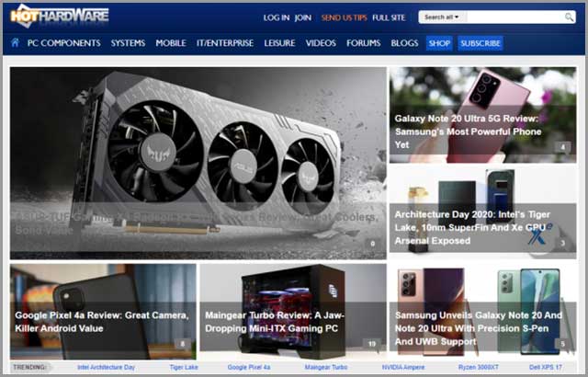Click trending topic Maingear Turbo

[x=326, y=367]
